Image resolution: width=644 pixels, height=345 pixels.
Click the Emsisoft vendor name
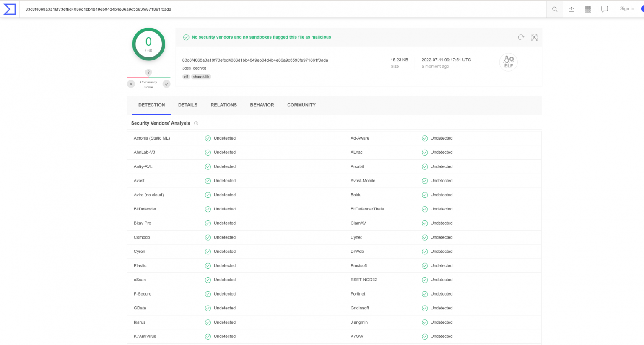(x=359, y=266)
